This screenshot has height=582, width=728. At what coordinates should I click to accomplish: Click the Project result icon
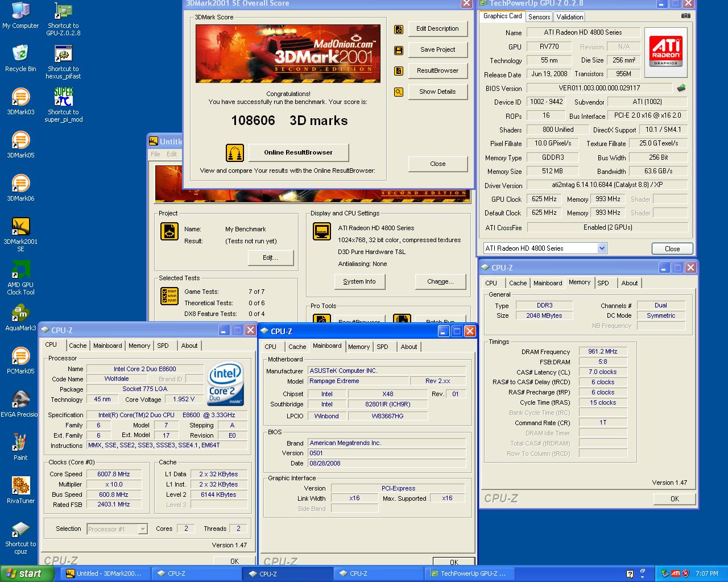pyautogui.click(x=169, y=231)
